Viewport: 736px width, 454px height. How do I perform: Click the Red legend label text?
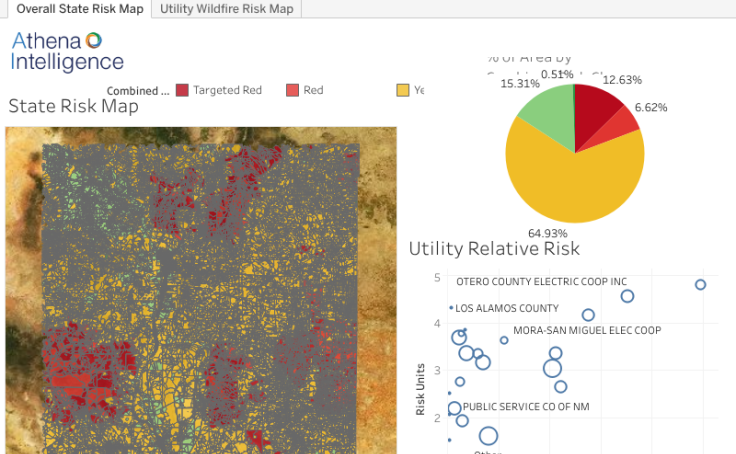[313, 90]
